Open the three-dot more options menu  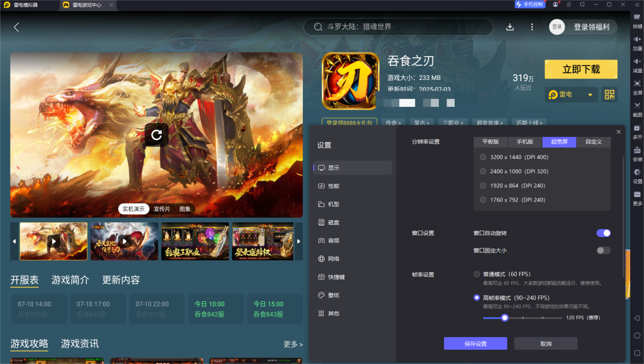pyautogui.click(x=532, y=27)
